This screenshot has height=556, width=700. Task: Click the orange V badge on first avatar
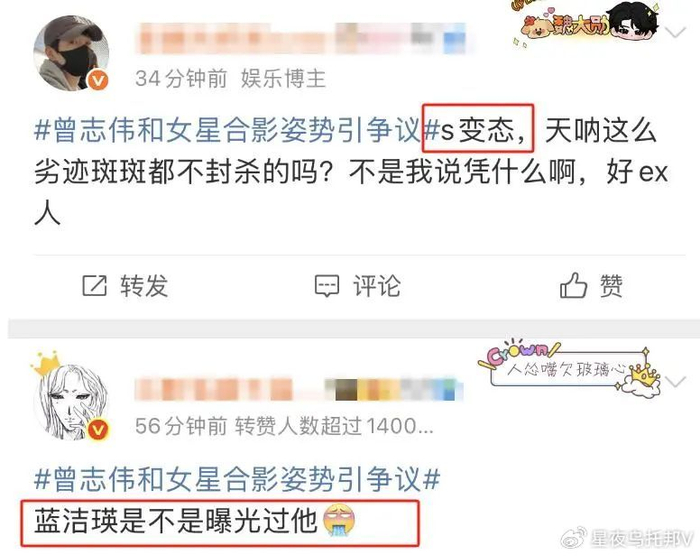coord(98,80)
